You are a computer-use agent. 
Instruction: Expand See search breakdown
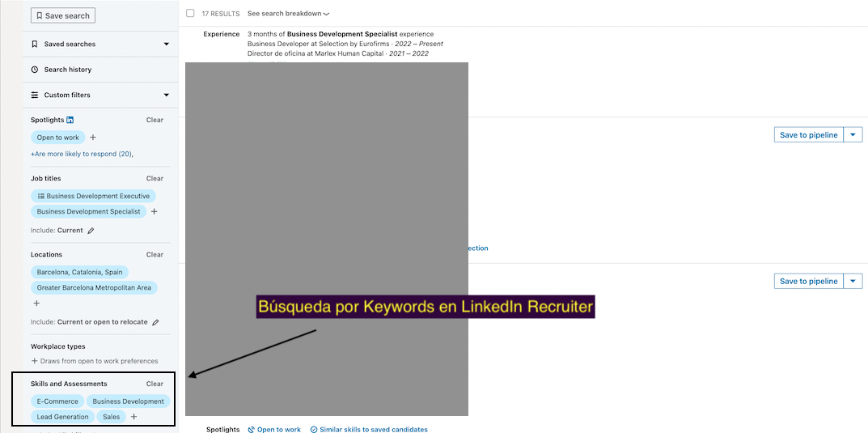[x=288, y=13]
